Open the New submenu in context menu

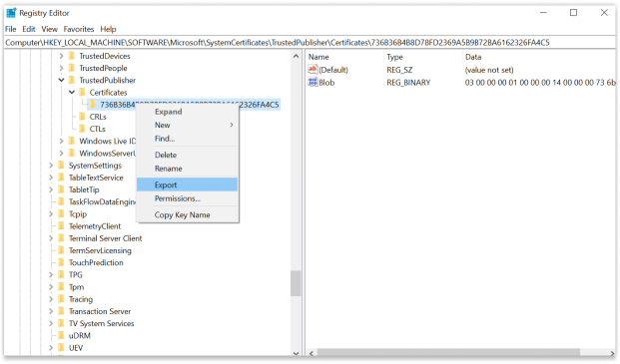[188, 125]
